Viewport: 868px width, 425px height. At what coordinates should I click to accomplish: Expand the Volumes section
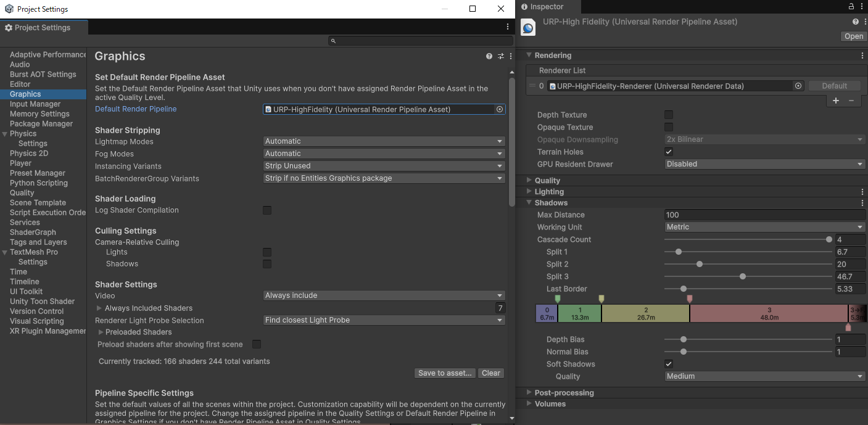coord(529,404)
